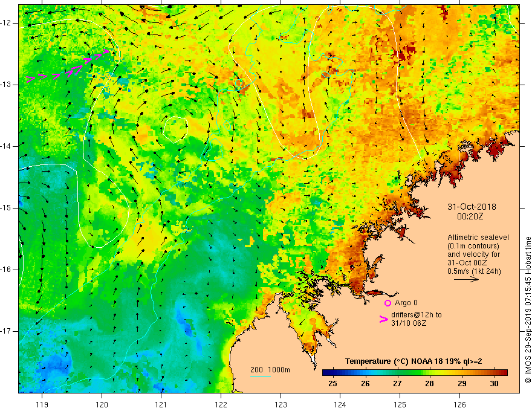
Task: Click the temperature color bar at 25
Action: [333, 373]
